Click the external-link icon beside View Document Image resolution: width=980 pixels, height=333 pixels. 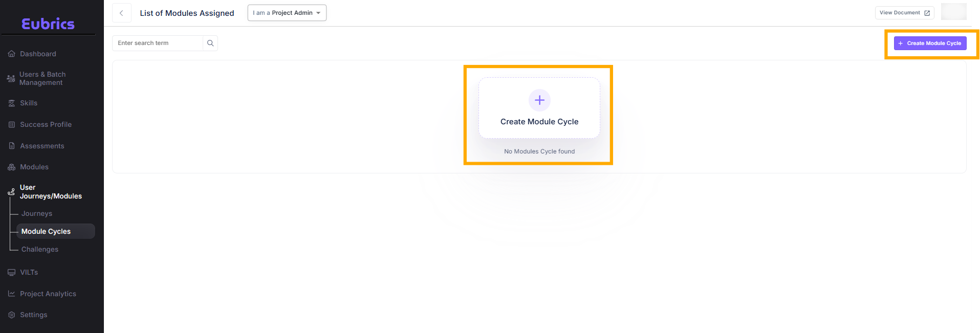[928, 13]
